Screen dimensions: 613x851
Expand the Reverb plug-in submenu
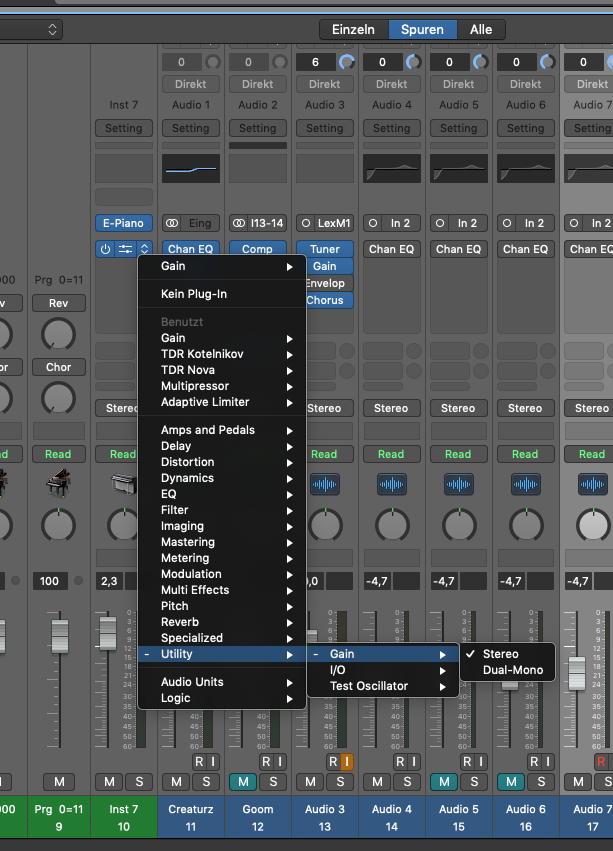222,622
